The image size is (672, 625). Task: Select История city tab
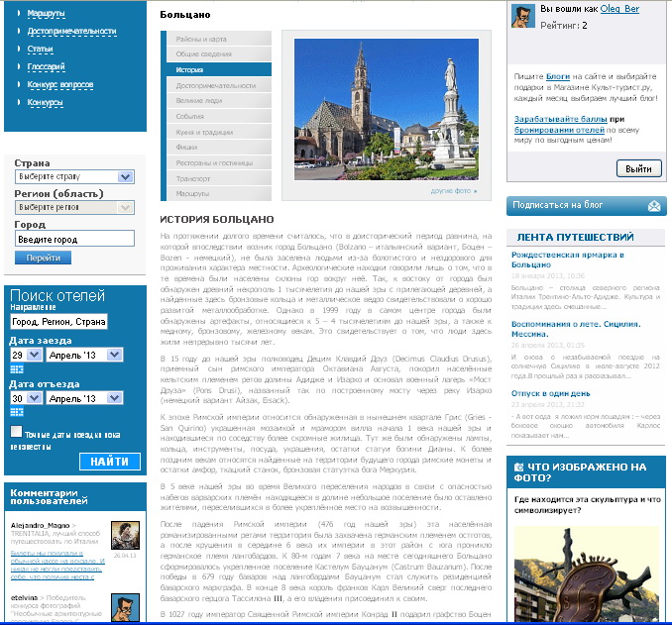(x=219, y=69)
